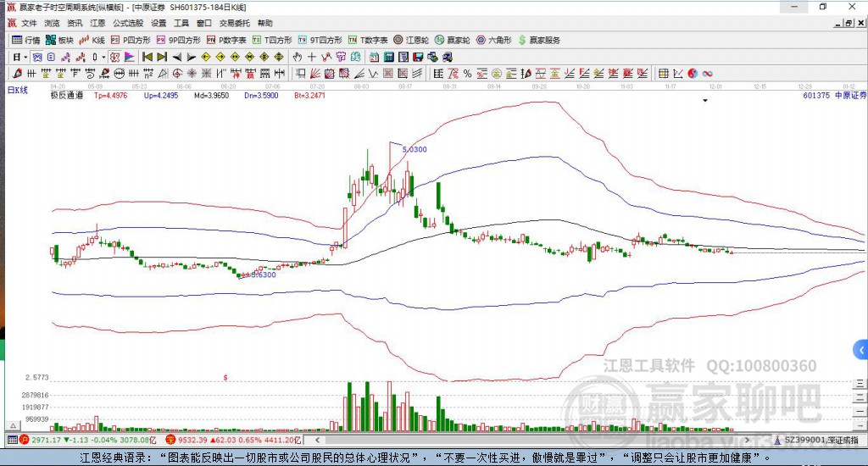868x466 pixels.
Task: Click the jump-to-last-bar icon
Action: click(x=162, y=57)
